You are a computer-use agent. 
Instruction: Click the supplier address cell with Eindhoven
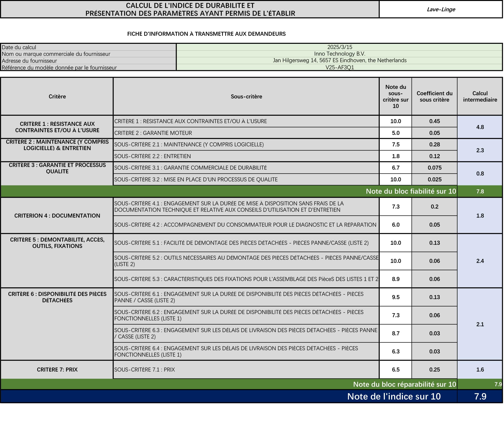(x=340, y=60)
